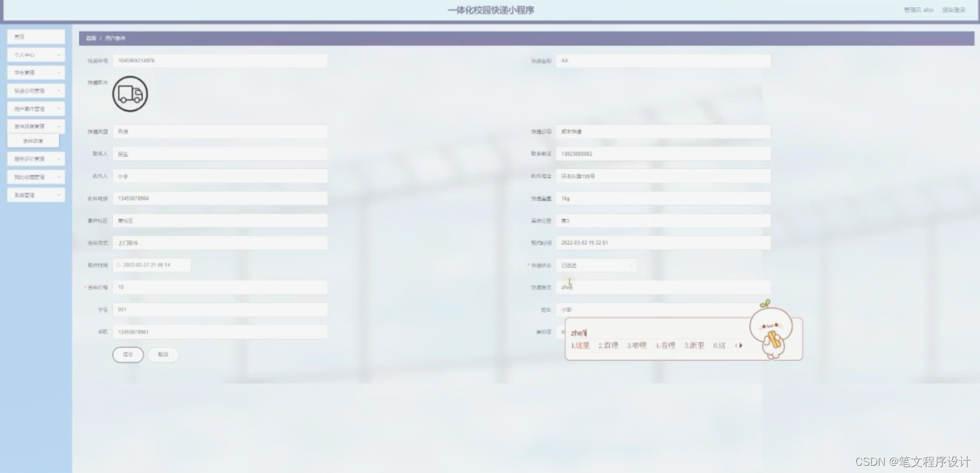The height and width of the screenshot is (473, 980).
Task: Click the recipient phone field 13459878984
Action: click(220, 199)
